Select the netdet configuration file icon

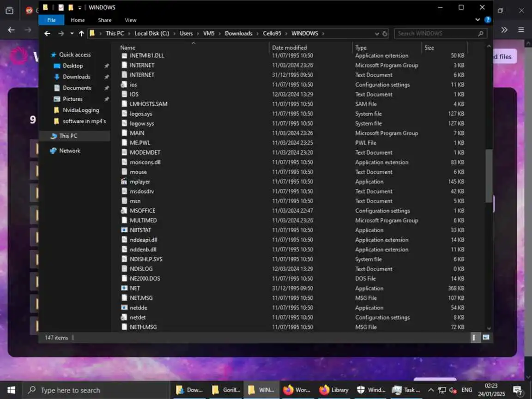tap(124, 318)
